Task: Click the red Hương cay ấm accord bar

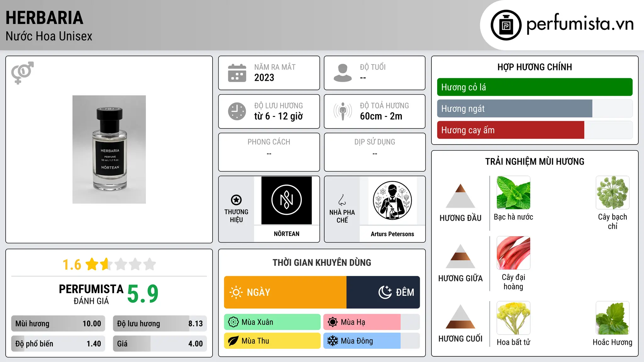Action: (510, 130)
